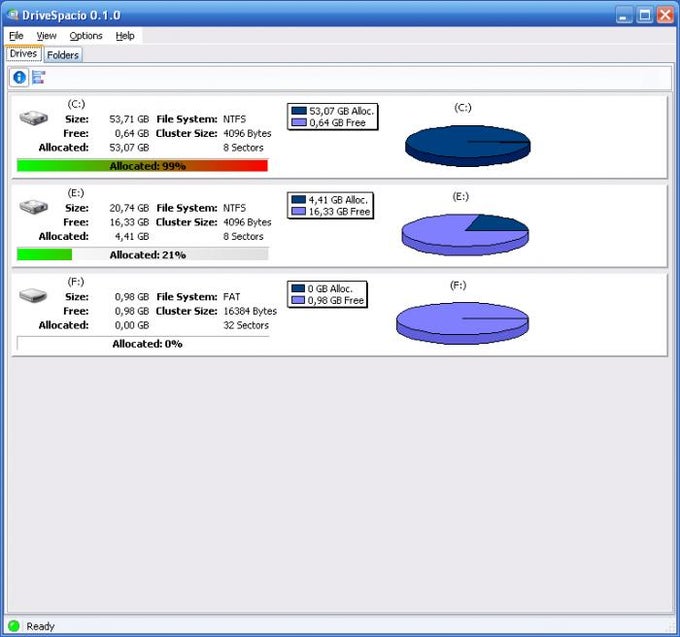Click the E: pie chart

coord(465,235)
